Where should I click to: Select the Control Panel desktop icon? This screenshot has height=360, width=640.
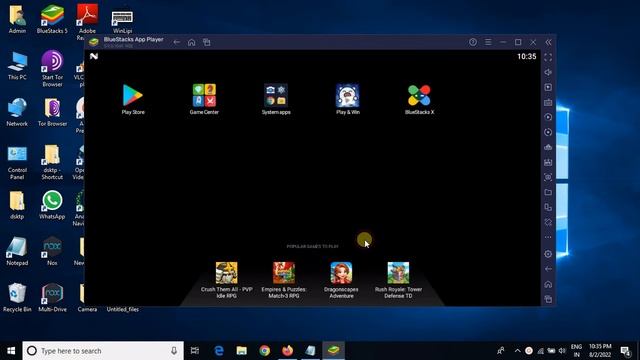tap(17, 162)
